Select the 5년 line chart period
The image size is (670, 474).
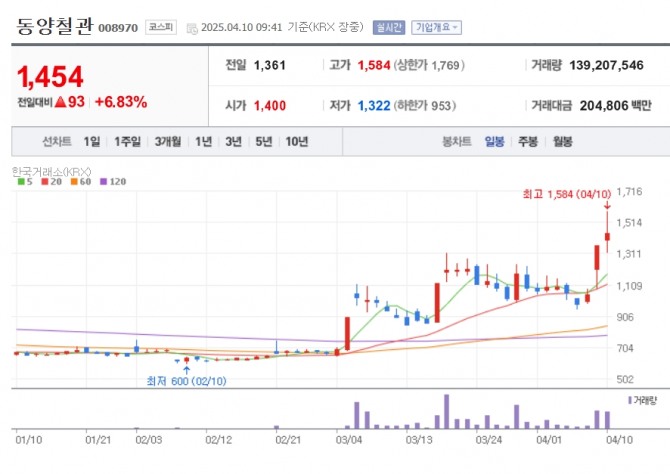264,141
